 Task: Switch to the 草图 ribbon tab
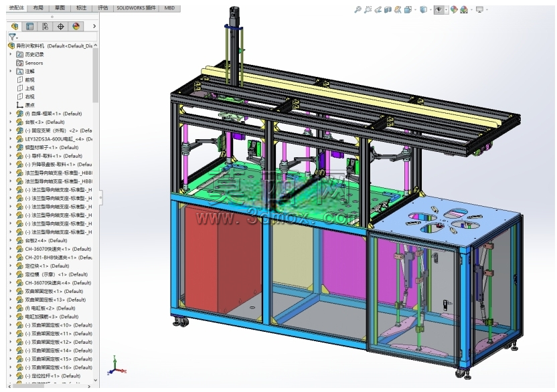(60, 7)
